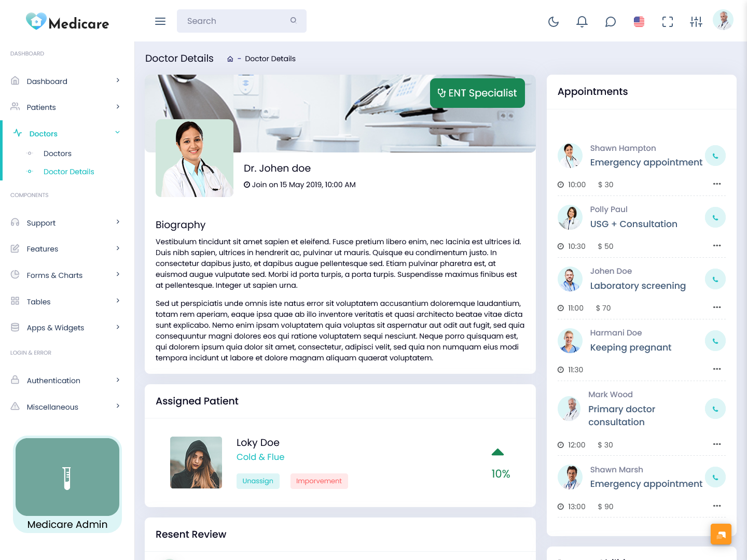Open the Authentication menu item
Image resolution: width=747 pixels, height=560 pixels.
pos(65,381)
